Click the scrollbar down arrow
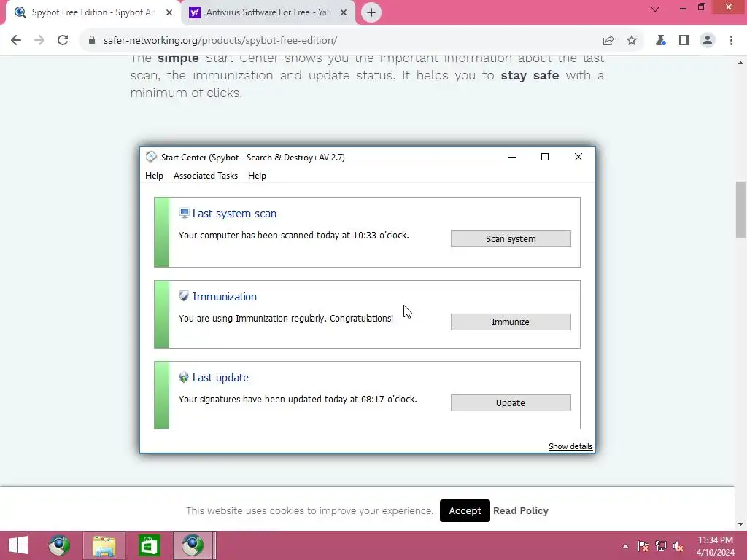Viewport: 747px width, 560px height. point(740,524)
